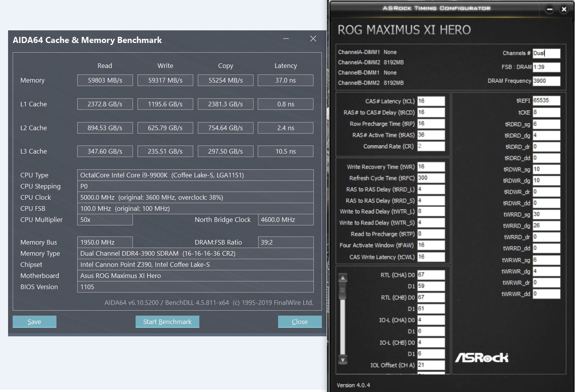575x392 pixels.
Task: Start the AIDA64 memory benchmark
Action: click(x=167, y=322)
